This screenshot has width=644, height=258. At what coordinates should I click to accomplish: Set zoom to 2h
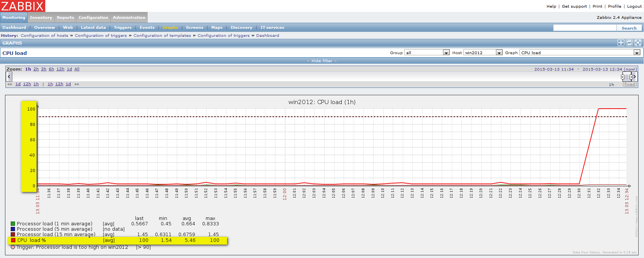coord(36,69)
